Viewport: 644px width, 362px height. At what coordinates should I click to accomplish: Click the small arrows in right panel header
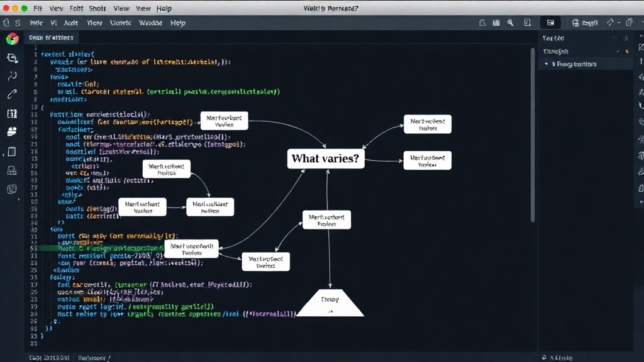pos(614,38)
